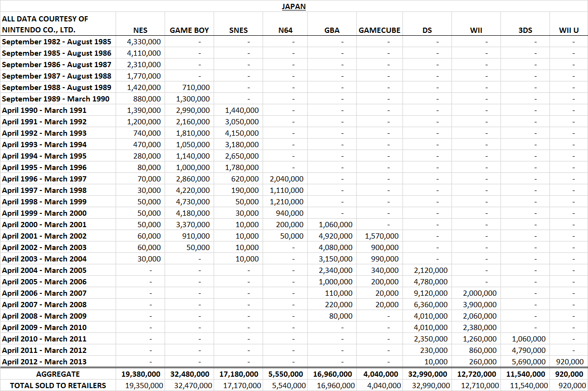Viewport: 588px width, 391px height.
Task: Select the N64 cell showing 2,040,000
Action: coord(287,179)
